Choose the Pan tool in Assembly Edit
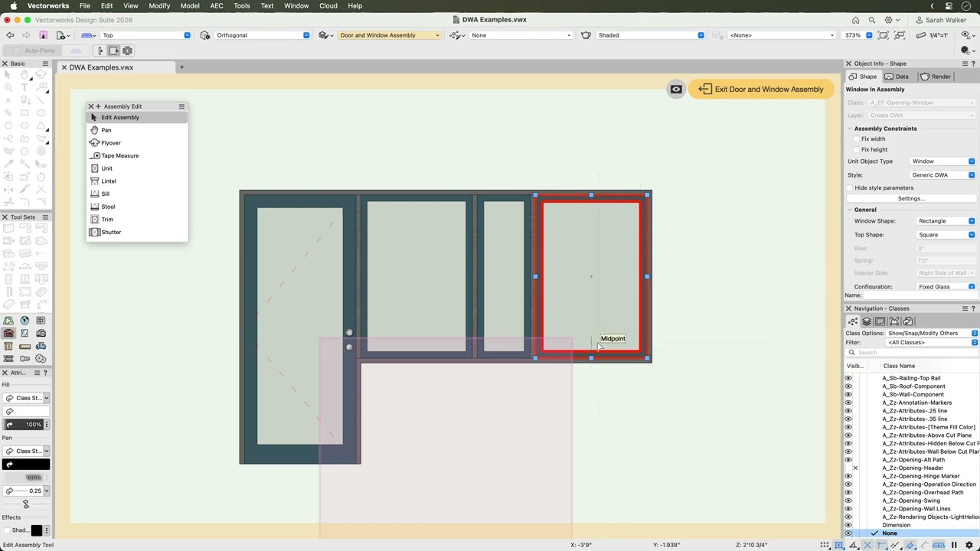Screen dimensions: 980x551 (x=136, y=130)
